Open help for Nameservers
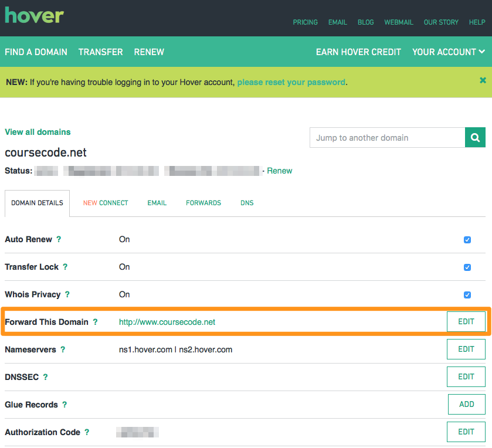The width and height of the screenshot is (492, 448). (63, 349)
